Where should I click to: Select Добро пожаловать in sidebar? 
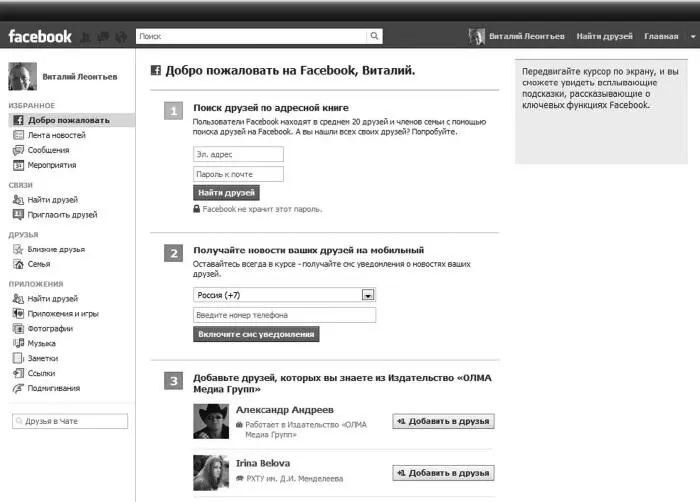coord(69,120)
